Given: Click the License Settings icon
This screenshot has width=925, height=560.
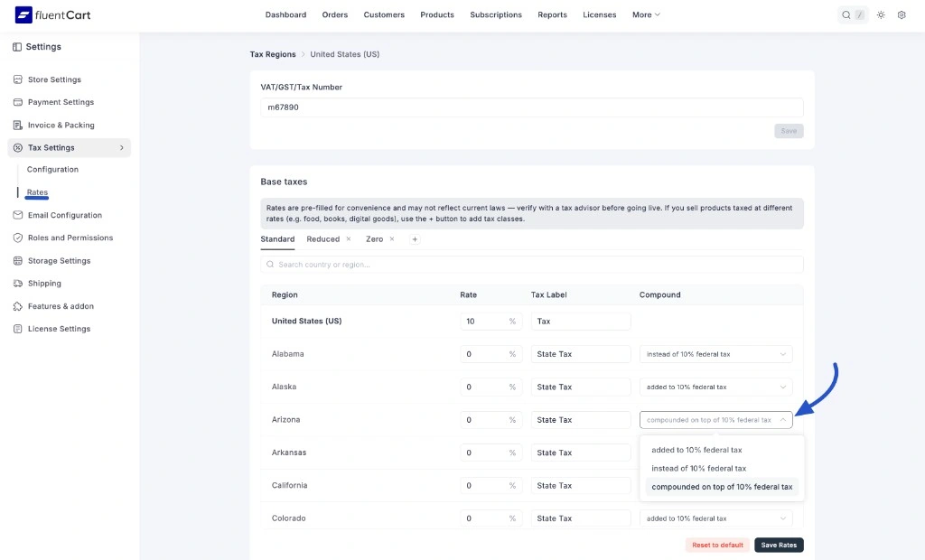Looking at the screenshot, I should 18,329.
